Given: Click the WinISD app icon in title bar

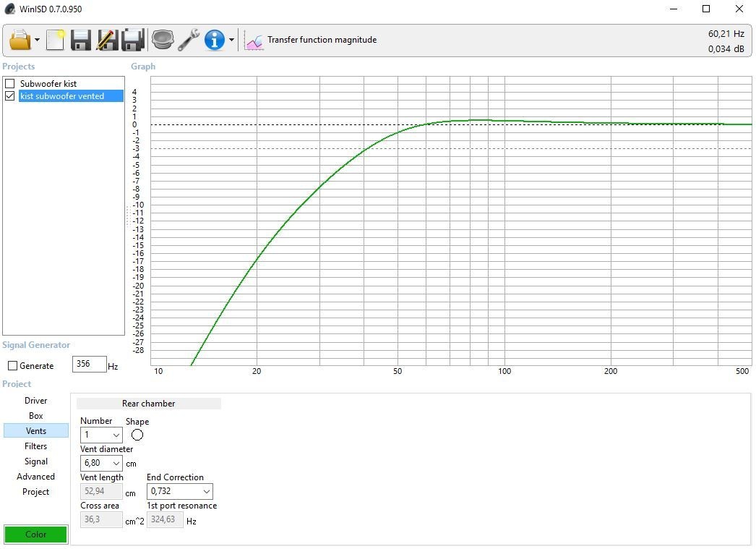Looking at the screenshot, I should [9, 9].
